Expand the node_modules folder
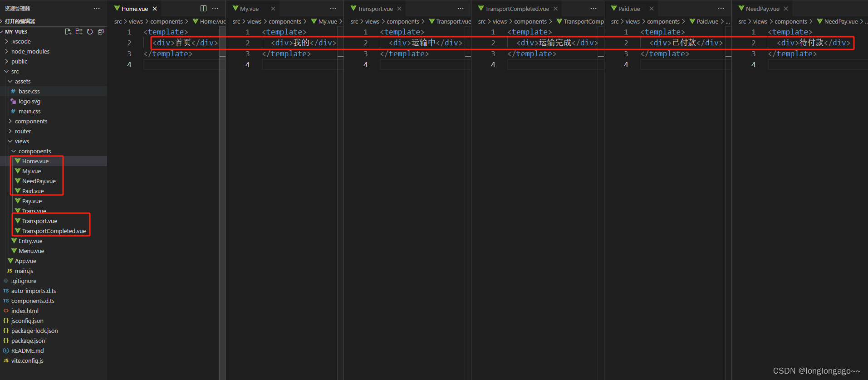868x380 pixels. tap(54, 51)
